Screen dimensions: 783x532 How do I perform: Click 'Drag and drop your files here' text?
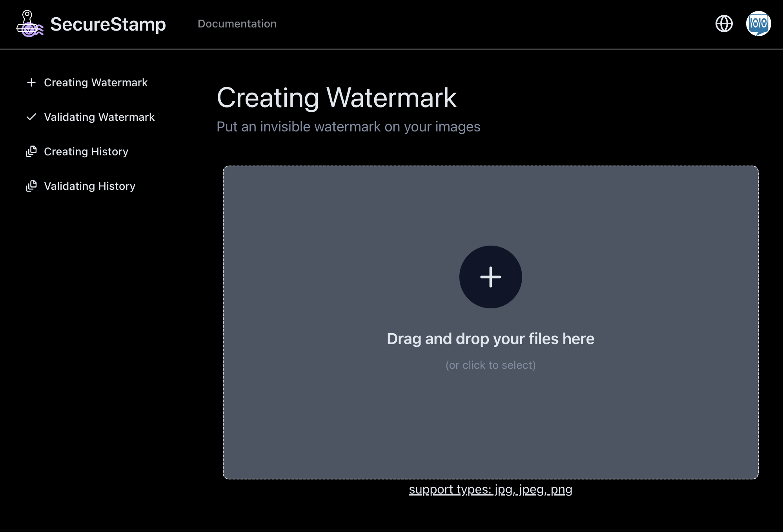tap(490, 339)
